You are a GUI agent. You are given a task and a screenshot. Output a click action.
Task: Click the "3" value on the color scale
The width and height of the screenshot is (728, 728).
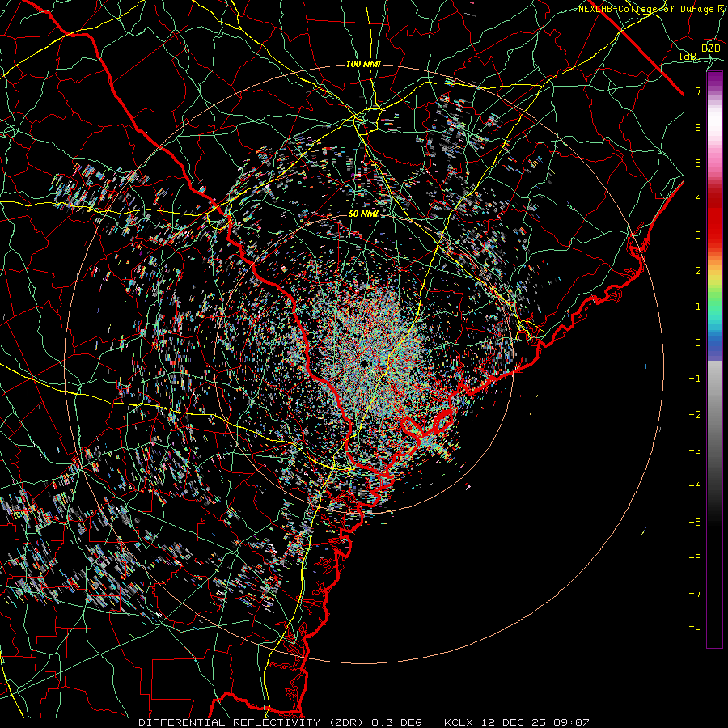click(698, 235)
